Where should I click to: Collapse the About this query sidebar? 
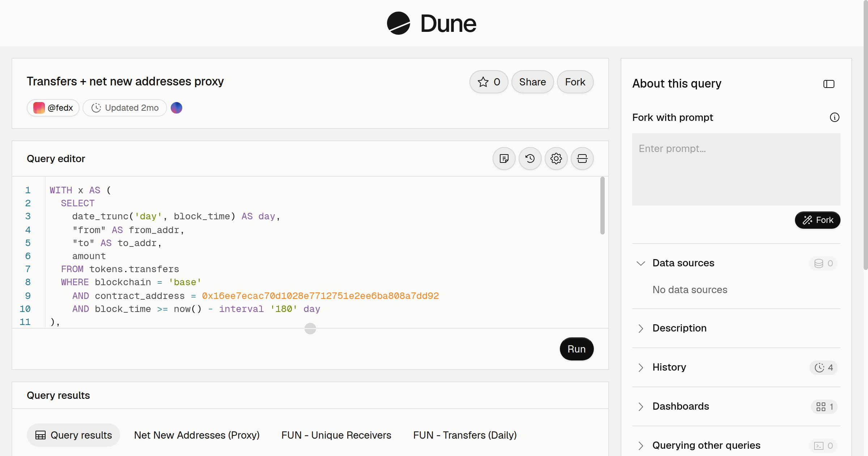tap(829, 84)
